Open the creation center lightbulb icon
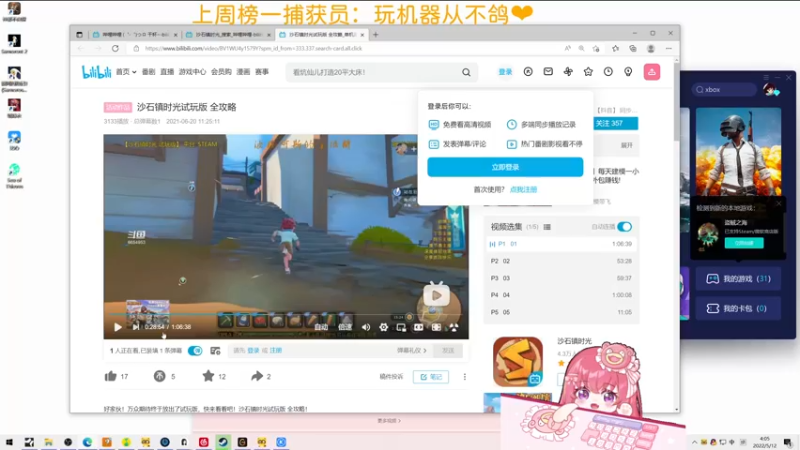The height and width of the screenshot is (450, 800). (x=628, y=72)
